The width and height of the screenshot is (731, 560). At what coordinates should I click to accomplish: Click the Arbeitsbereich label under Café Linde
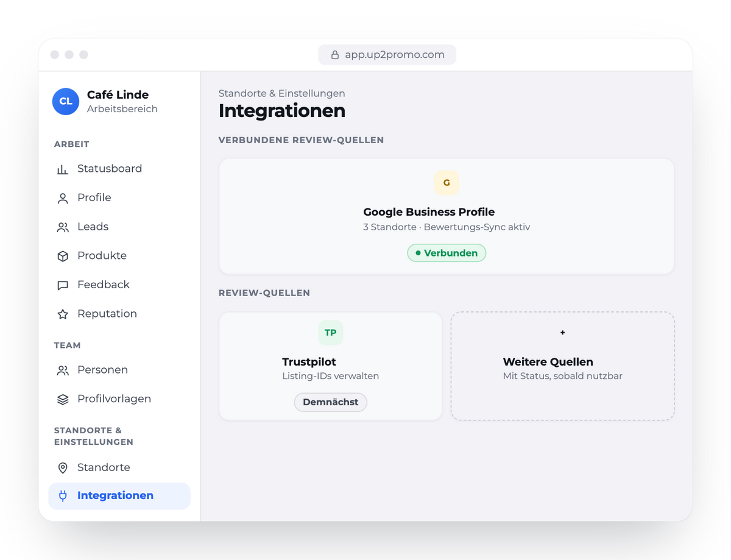tap(122, 109)
